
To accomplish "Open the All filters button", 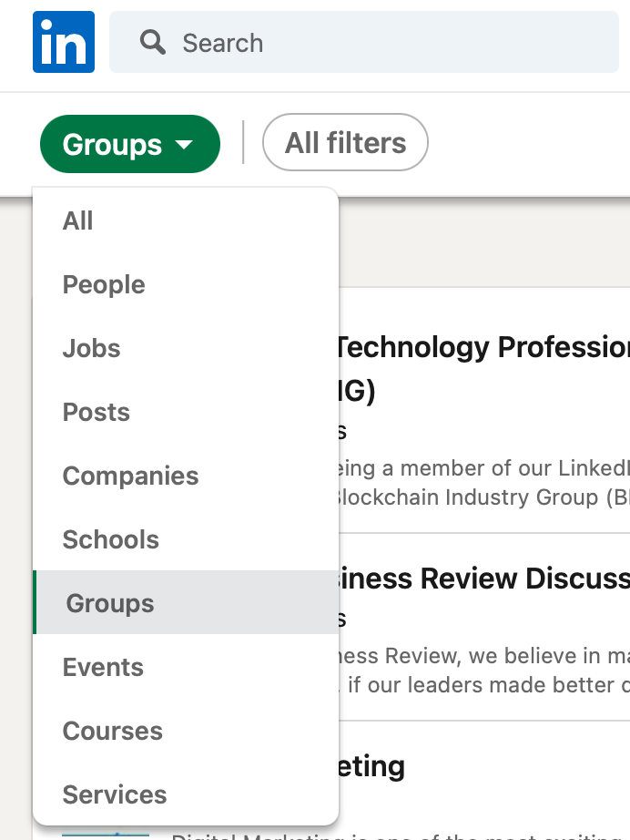I will 345,142.
